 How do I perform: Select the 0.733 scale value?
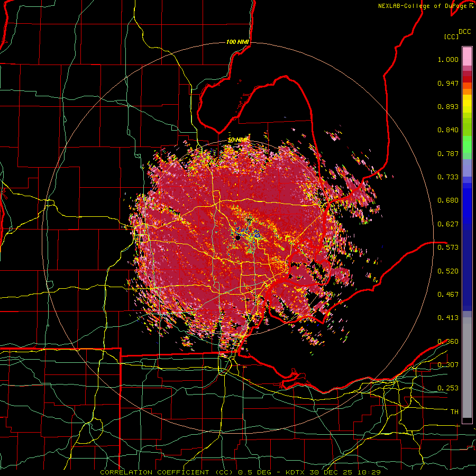(448, 177)
